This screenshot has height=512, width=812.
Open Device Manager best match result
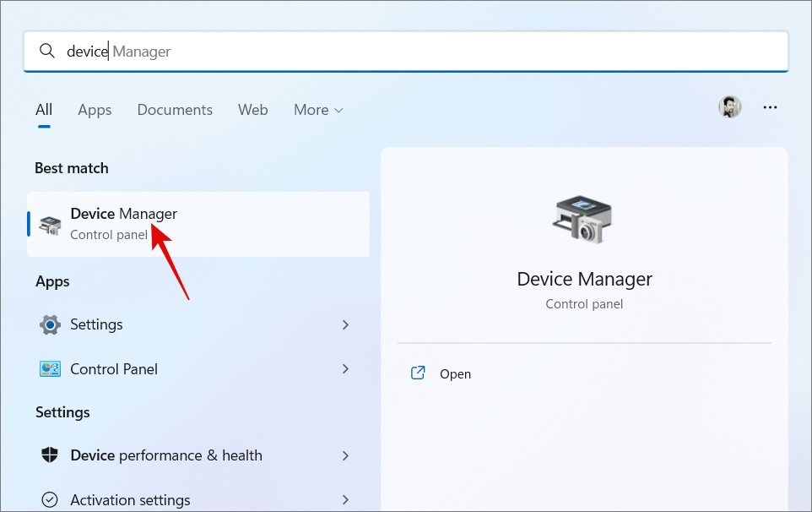[198, 224]
